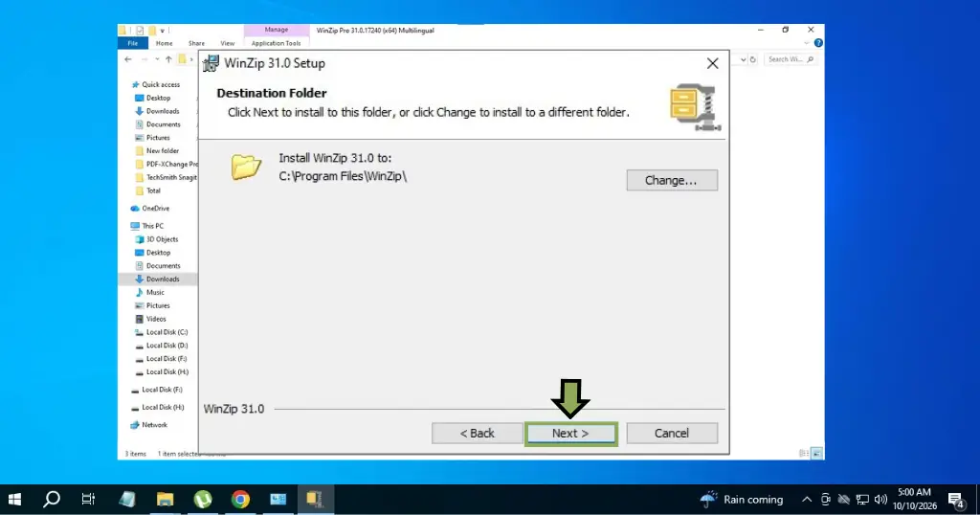This screenshot has width=980, height=515.
Task: Open the Rain coming weather widget
Action: [742, 500]
